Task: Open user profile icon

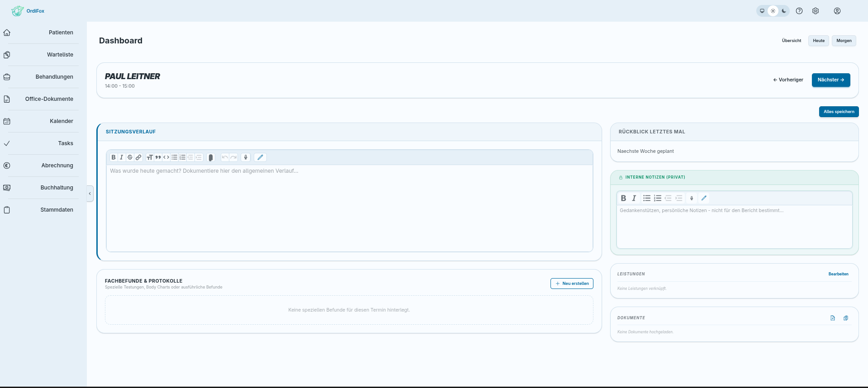Action: tap(837, 11)
